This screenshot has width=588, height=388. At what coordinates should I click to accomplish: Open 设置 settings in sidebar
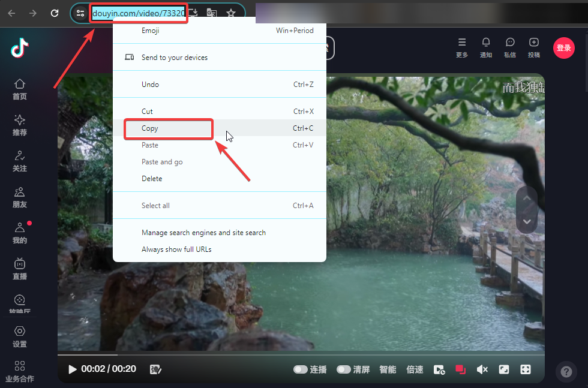(x=19, y=337)
